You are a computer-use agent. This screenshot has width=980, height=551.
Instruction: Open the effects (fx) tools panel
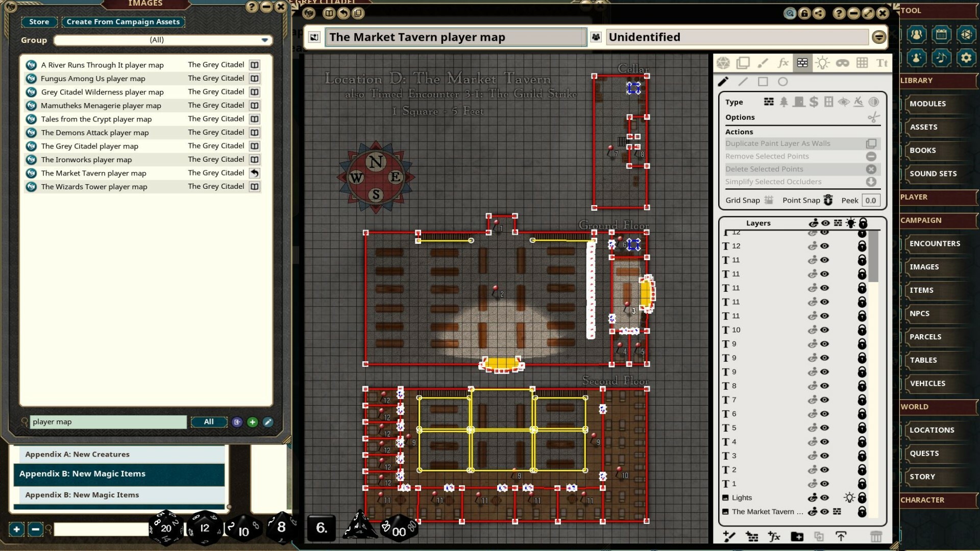783,63
